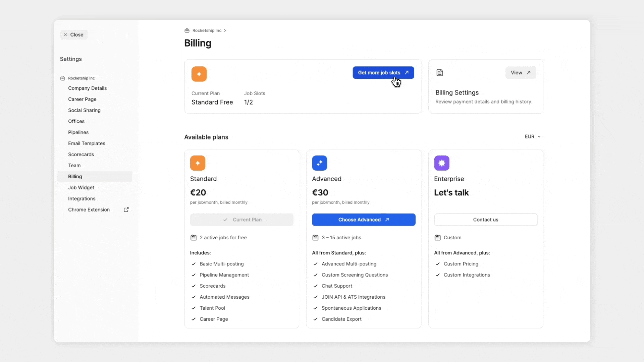
Task: Close the settings panel
Action: tap(74, 35)
